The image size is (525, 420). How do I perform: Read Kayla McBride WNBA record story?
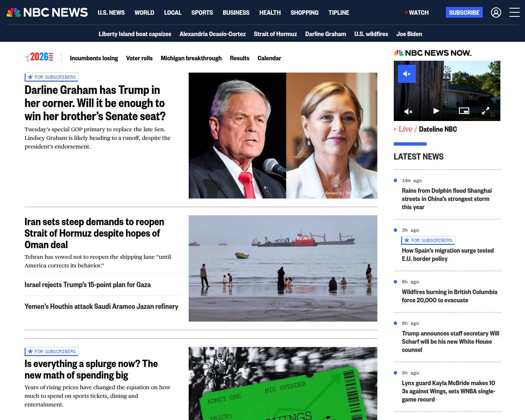(x=449, y=391)
